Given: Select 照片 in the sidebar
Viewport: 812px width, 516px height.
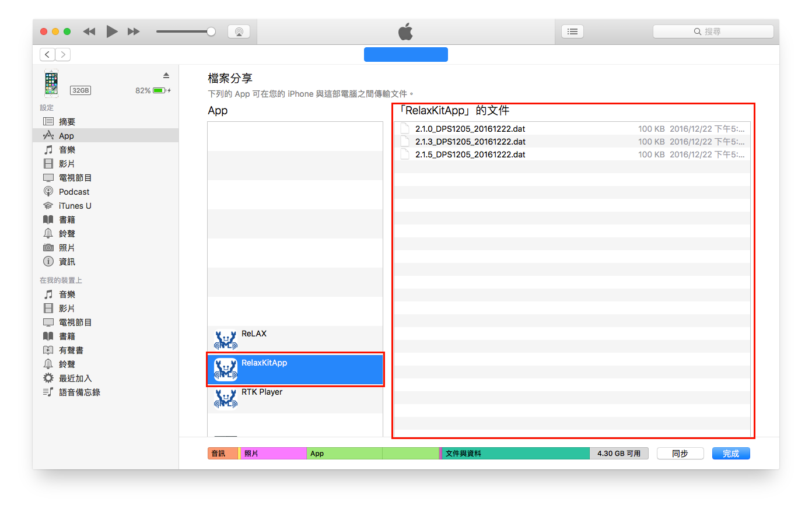Looking at the screenshot, I should [106, 247].
